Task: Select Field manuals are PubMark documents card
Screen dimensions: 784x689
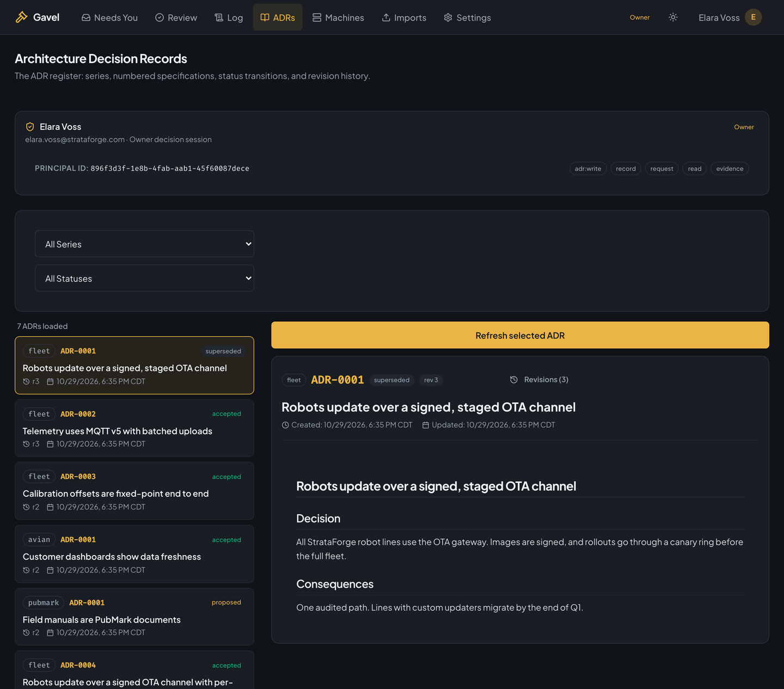Action: 134,617
